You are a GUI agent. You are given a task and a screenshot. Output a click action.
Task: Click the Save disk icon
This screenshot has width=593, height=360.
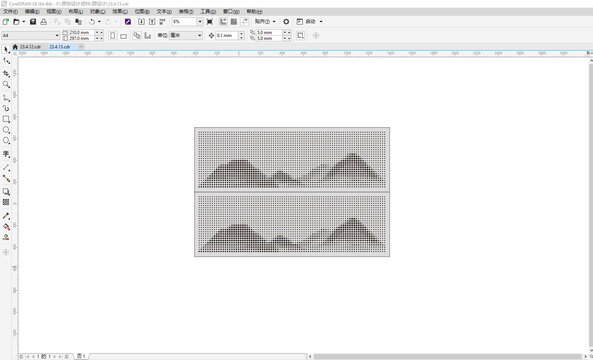[x=33, y=22]
